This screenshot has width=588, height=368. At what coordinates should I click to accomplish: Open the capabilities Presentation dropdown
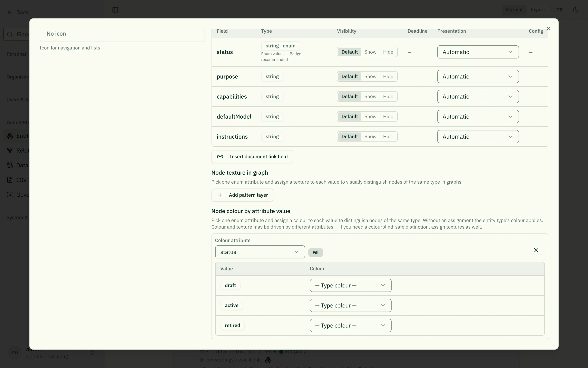(478, 97)
